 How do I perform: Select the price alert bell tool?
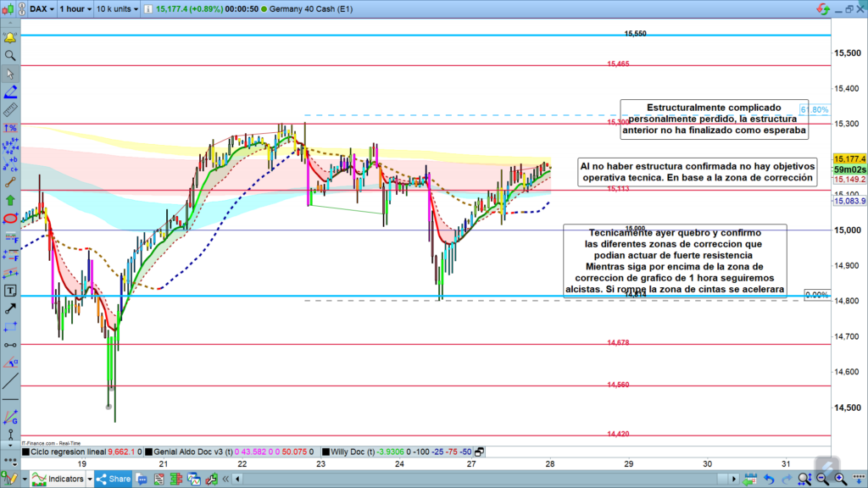[10, 38]
